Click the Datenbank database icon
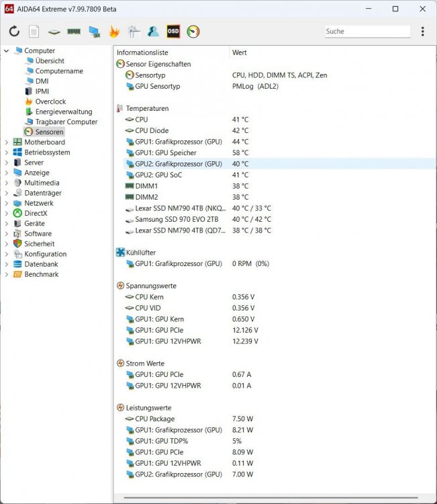The image size is (437, 504). point(17,264)
